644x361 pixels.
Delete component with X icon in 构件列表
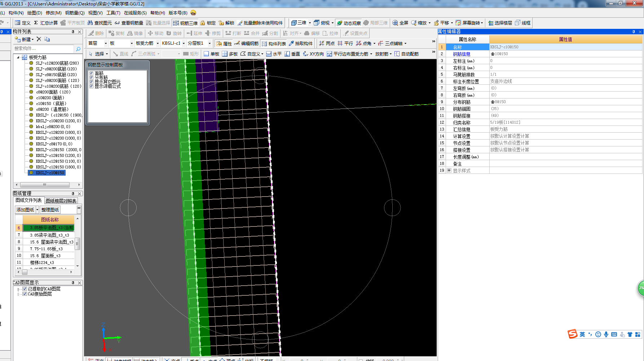[x=39, y=39]
